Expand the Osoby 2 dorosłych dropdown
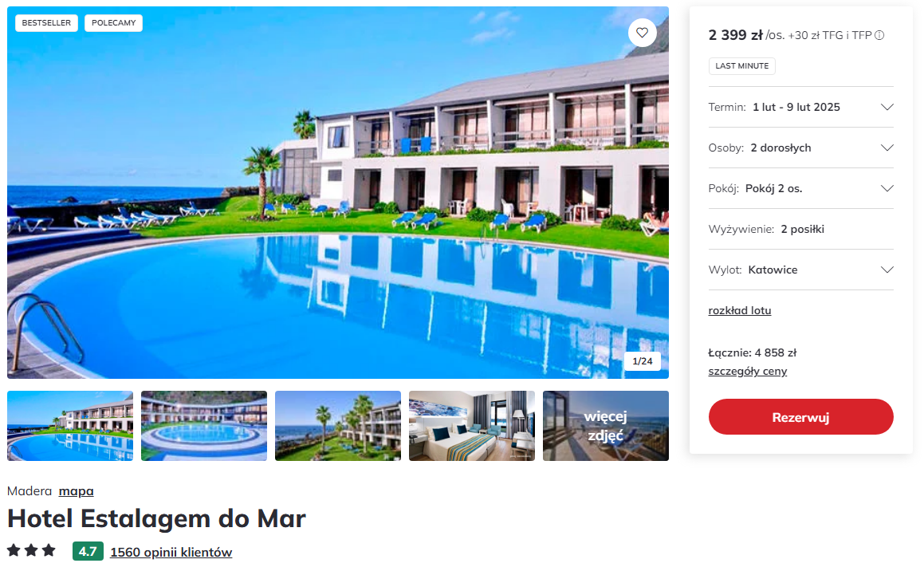924x571 pixels. click(801, 148)
